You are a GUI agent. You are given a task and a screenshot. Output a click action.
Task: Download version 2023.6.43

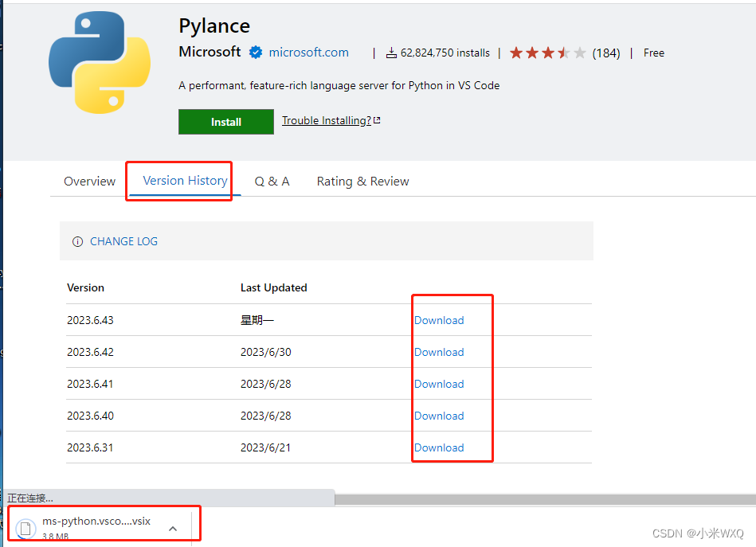click(439, 320)
